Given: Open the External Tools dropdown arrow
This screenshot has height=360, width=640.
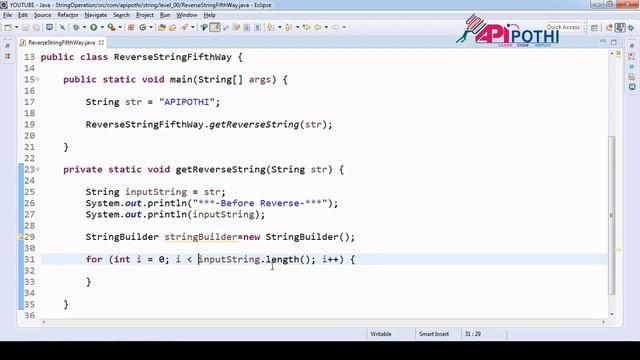Looking at the screenshot, I should click(120, 27).
